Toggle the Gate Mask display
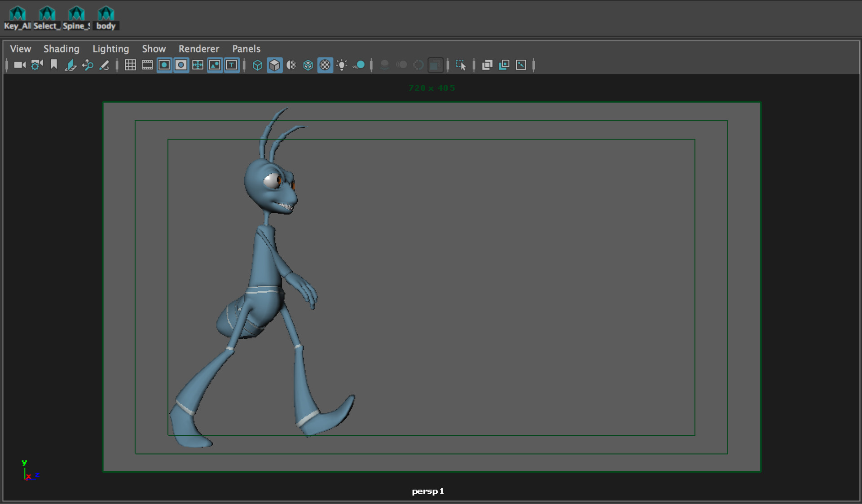Viewport: 862px width, 504px height. 181,65
